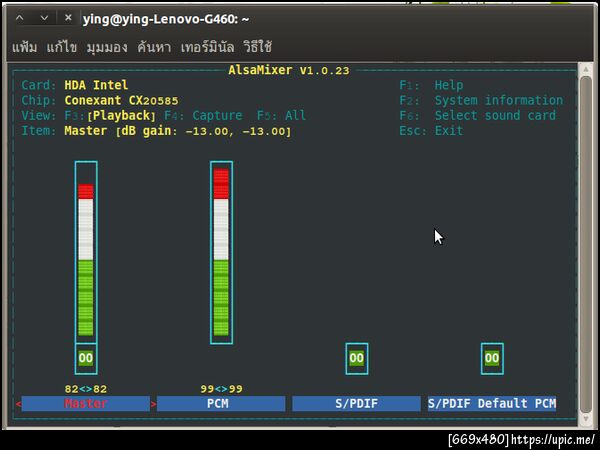Click the Exit shortcut text
This screenshot has width=600, height=450.
point(449,131)
